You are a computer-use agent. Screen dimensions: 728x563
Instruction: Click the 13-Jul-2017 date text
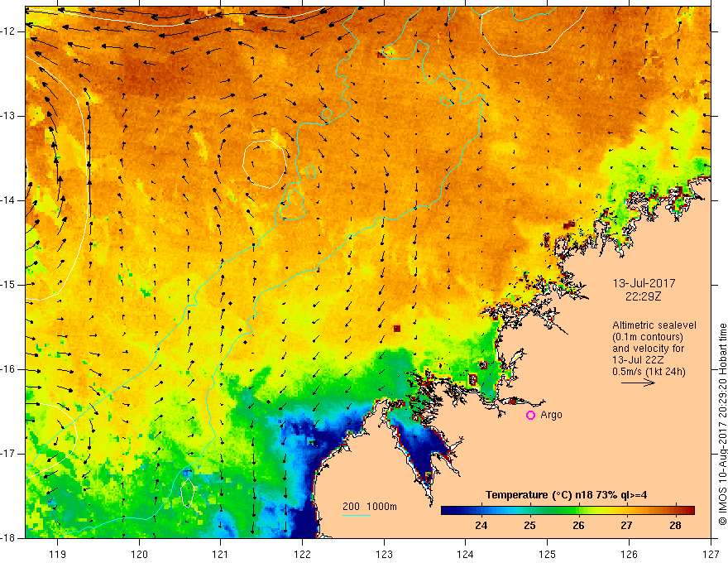644,283
